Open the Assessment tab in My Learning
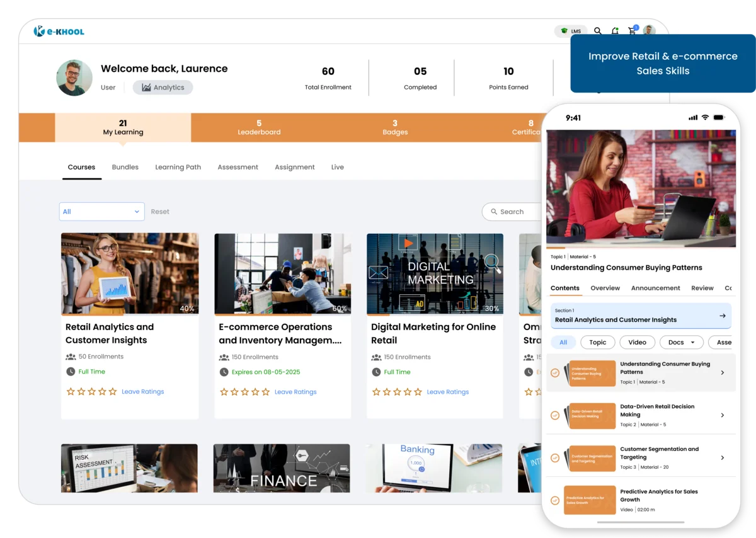The width and height of the screenshot is (756, 538). click(x=238, y=167)
